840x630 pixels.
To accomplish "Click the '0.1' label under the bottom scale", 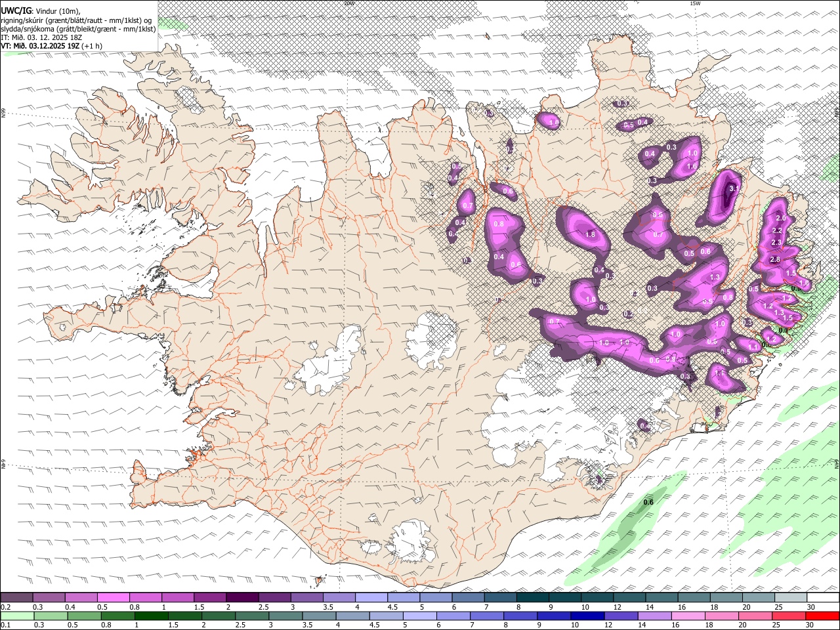I will pos(6,625).
